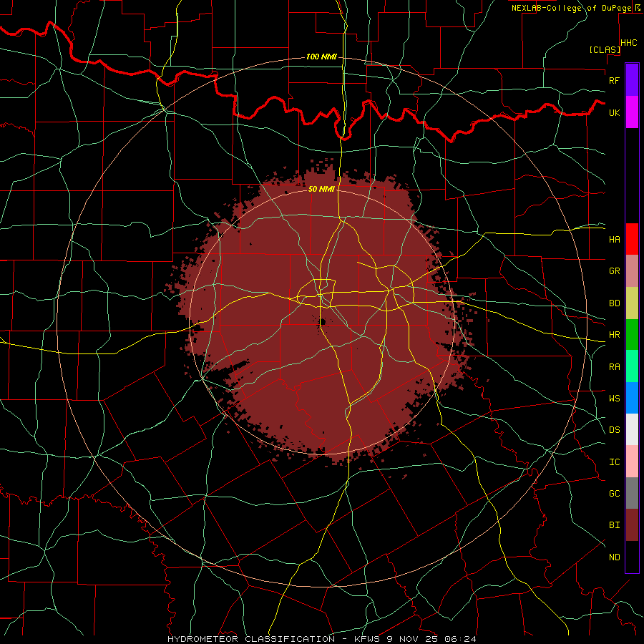Image resolution: width=644 pixels, height=644 pixels.
Task: Click the NEXLAB-College of DuPage text
Action: click(x=571, y=8)
